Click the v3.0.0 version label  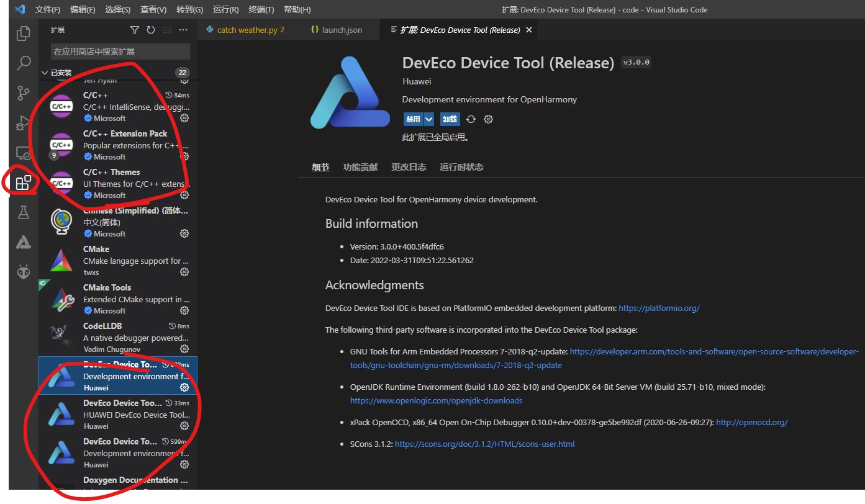coord(636,62)
